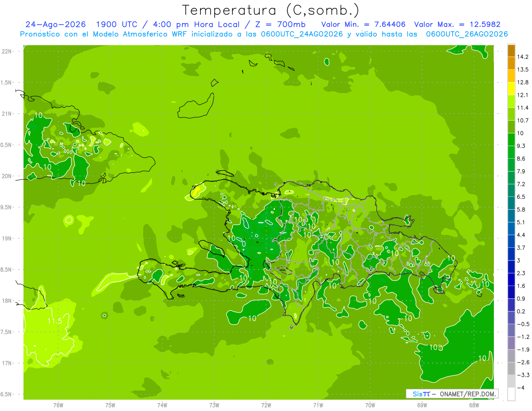Image resolution: width=532 pixels, height=411 pixels.
Task: Click the 'Temperatura (C,somb.)' title
Action: pyautogui.click(x=270, y=10)
